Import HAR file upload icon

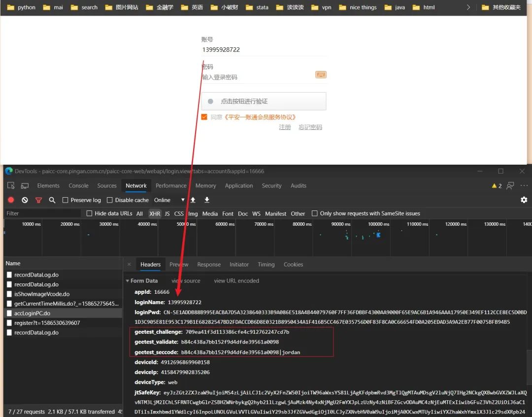coord(193,200)
